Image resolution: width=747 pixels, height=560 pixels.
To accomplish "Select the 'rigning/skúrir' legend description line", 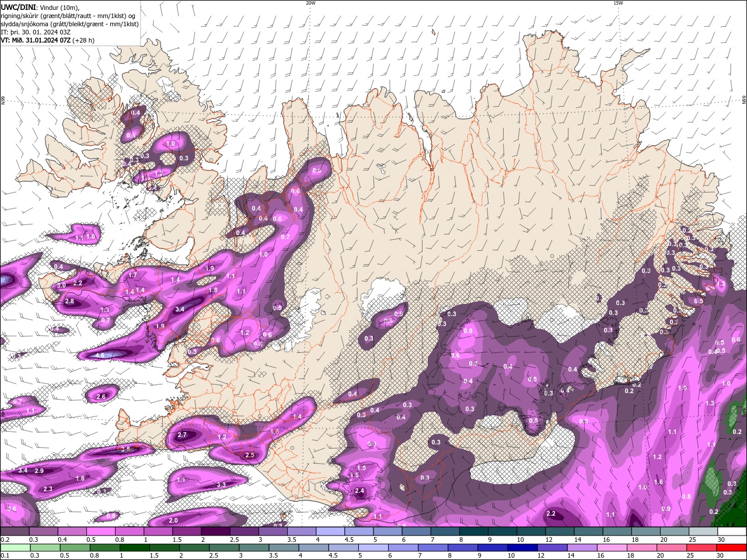I will pos(69,16).
